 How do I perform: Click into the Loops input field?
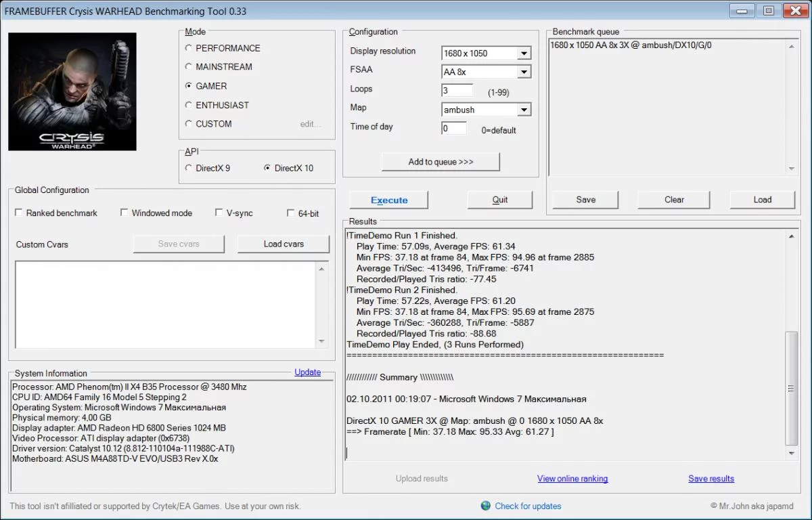point(457,90)
